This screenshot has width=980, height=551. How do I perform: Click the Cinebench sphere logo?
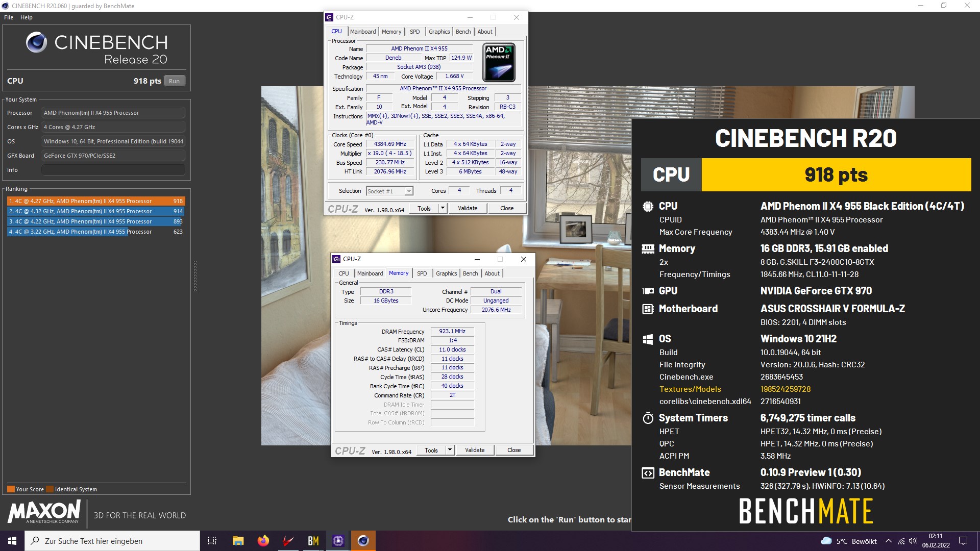pos(37,42)
